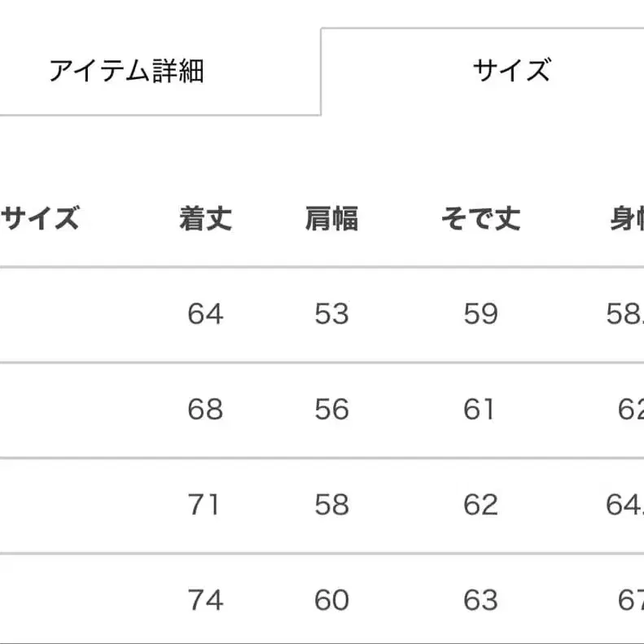Select the 着丈 value 71

(204, 505)
